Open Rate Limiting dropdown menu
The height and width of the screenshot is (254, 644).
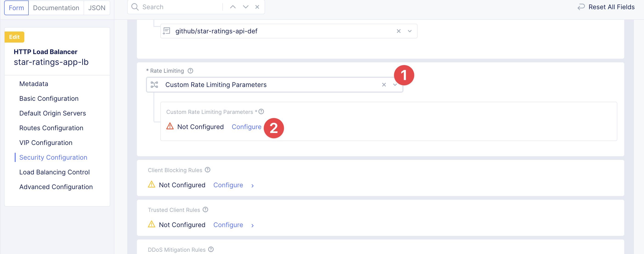tap(395, 85)
